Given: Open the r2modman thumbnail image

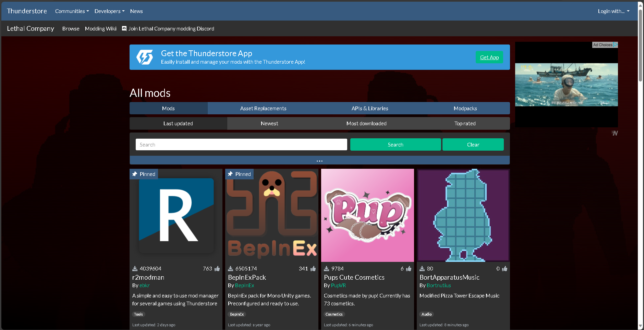Looking at the screenshot, I should (176, 215).
